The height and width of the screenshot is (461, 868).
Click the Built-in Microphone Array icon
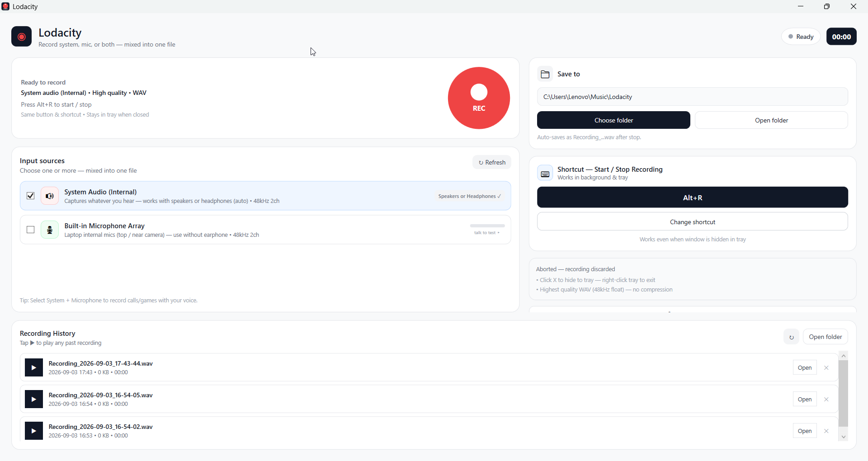[x=50, y=230]
